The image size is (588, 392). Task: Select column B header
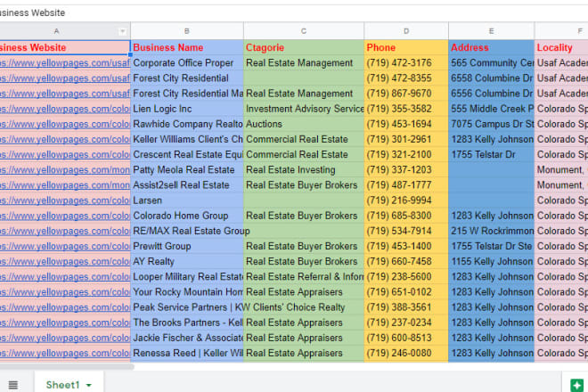coord(187,31)
